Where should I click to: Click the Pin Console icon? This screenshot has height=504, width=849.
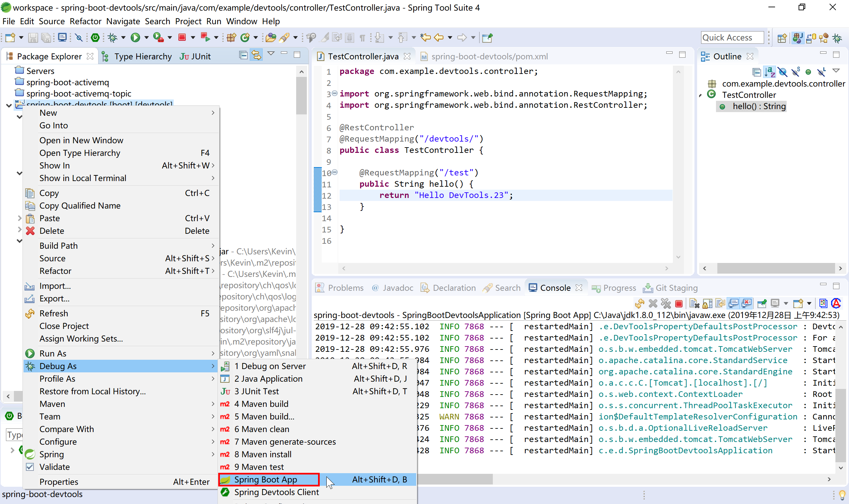click(x=762, y=303)
